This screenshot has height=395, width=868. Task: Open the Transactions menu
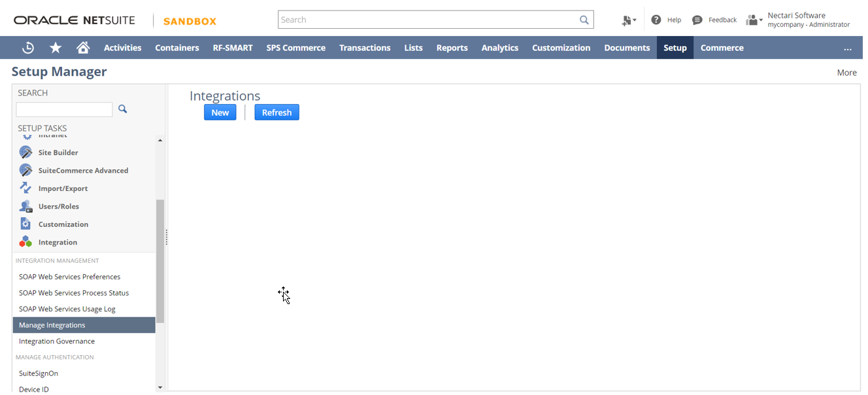[365, 48]
